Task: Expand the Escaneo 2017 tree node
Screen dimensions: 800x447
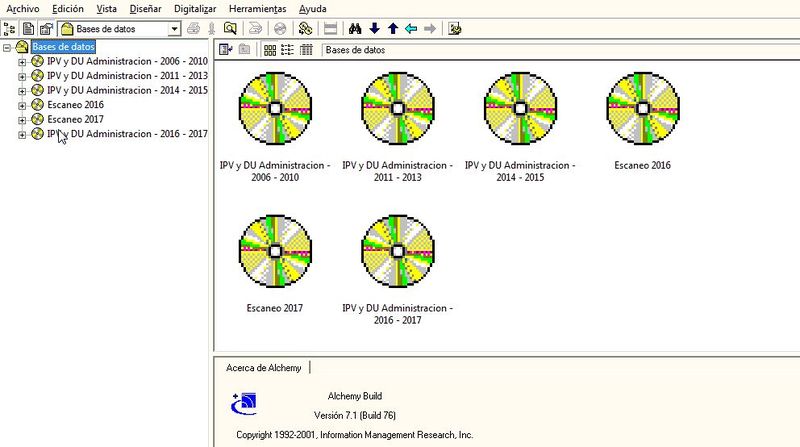Action: [x=21, y=120]
